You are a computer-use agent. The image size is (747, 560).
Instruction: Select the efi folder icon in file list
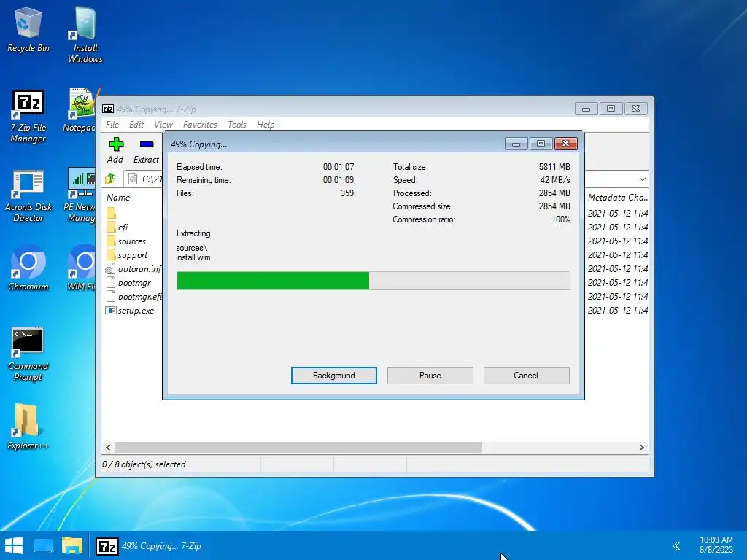click(111, 227)
